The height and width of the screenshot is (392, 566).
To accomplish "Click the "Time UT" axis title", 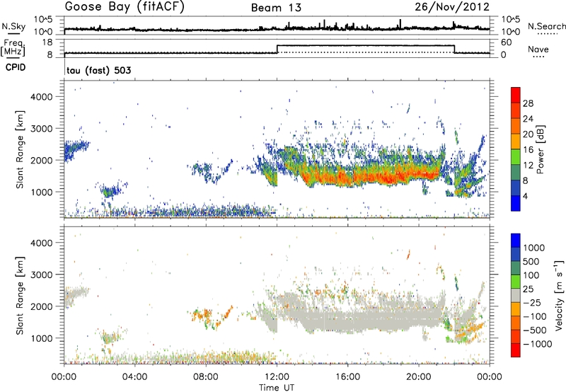I will [277, 387].
